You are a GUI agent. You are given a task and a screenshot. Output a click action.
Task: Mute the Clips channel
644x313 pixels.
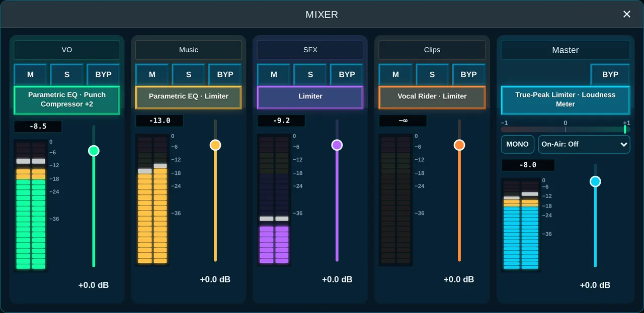point(395,74)
